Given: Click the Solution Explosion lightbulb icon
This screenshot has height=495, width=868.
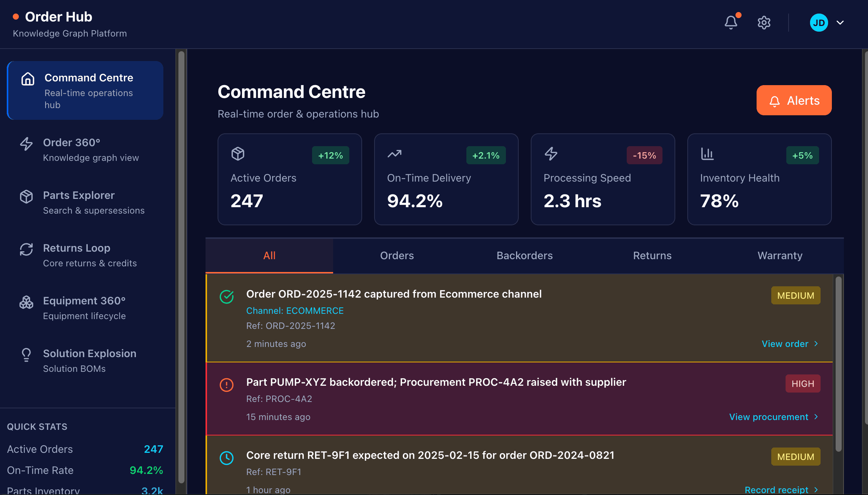Looking at the screenshot, I should tap(26, 354).
